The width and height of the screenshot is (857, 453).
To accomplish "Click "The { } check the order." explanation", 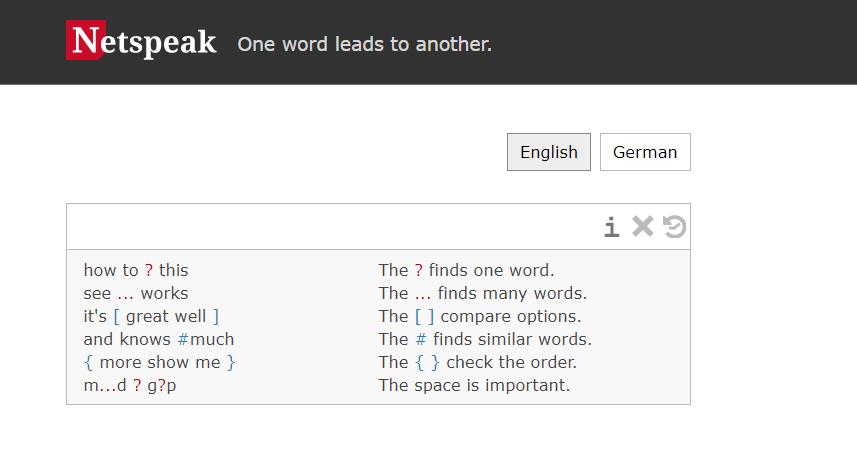I will (x=477, y=362).
